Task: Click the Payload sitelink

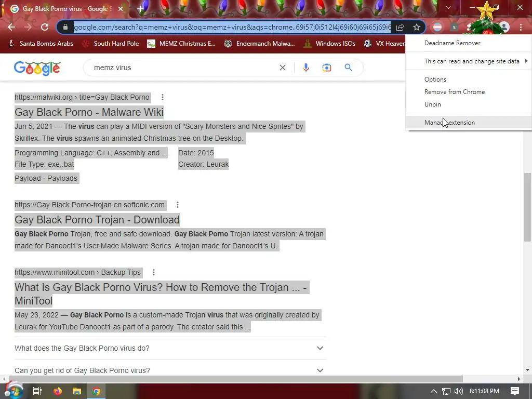Action: 28,179
